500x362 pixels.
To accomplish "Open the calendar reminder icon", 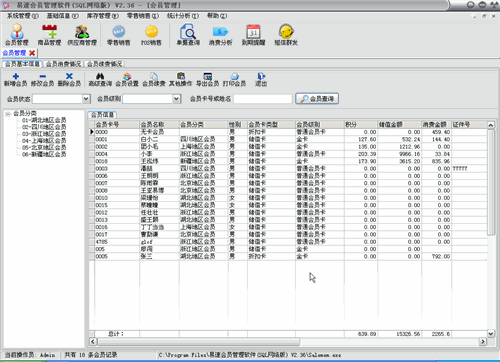I will point(253,35).
